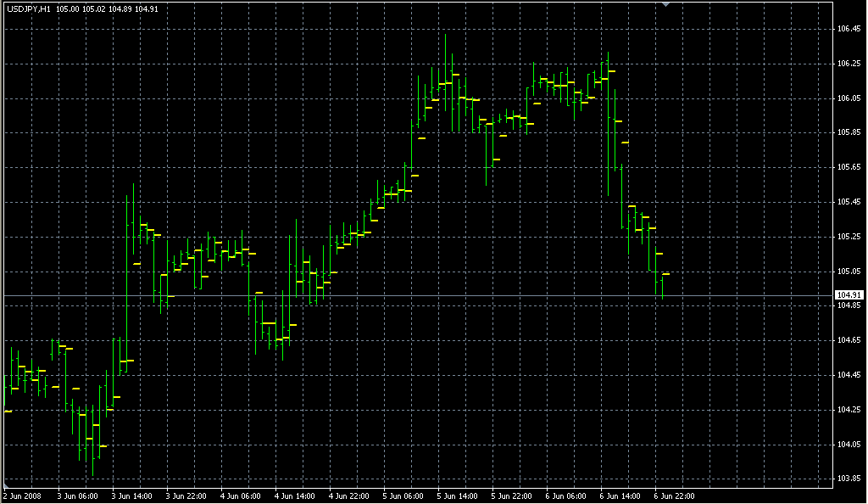This screenshot has height=504, width=868.
Task: Click the 3 Jun 14:00 time label
Action: point(131,496)
